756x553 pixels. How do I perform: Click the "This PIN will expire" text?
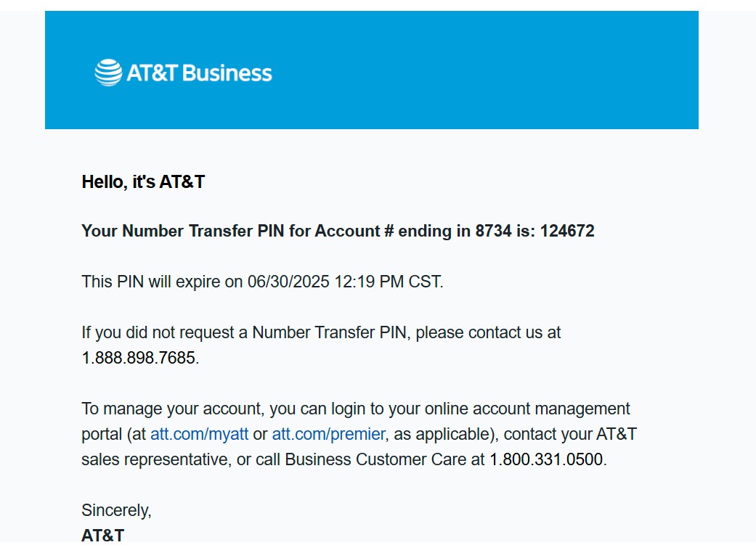(151, 282)
